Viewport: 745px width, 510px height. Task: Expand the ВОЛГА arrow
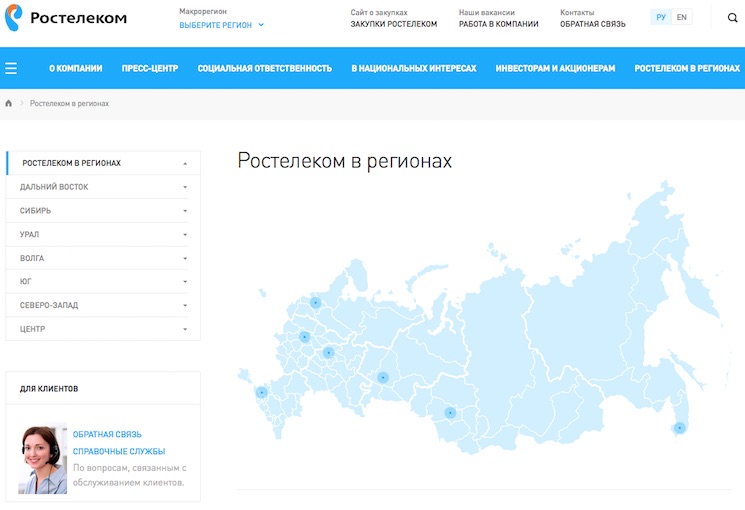click(185, 259)
